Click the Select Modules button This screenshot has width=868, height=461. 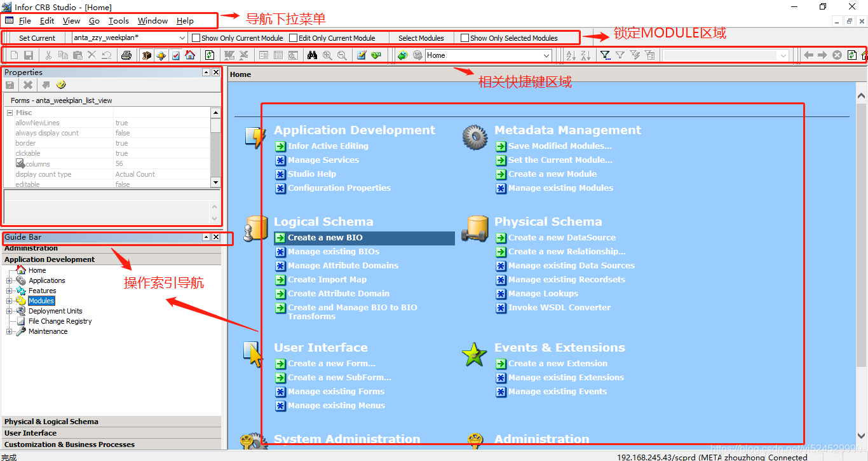point(421,38)
